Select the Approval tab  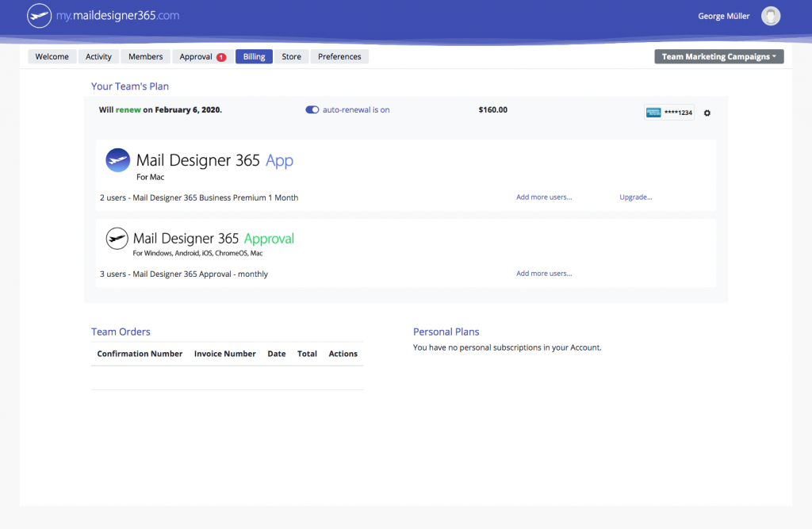[202, 56]
